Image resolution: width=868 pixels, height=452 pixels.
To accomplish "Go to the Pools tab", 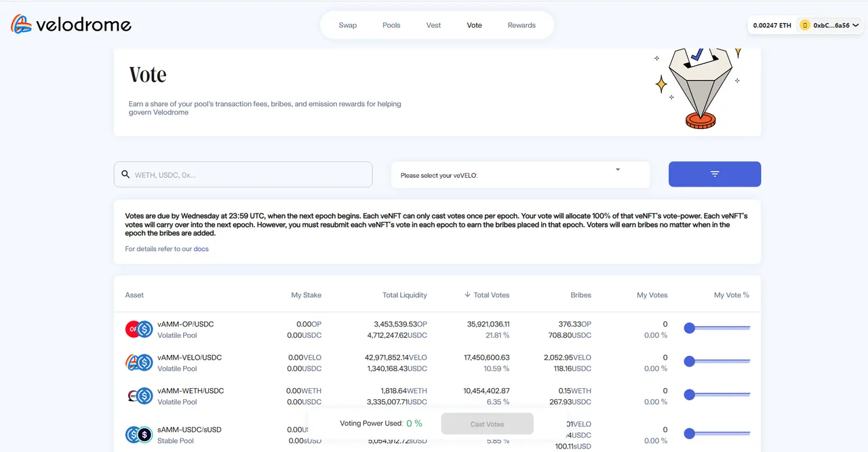I will (391, 25).
